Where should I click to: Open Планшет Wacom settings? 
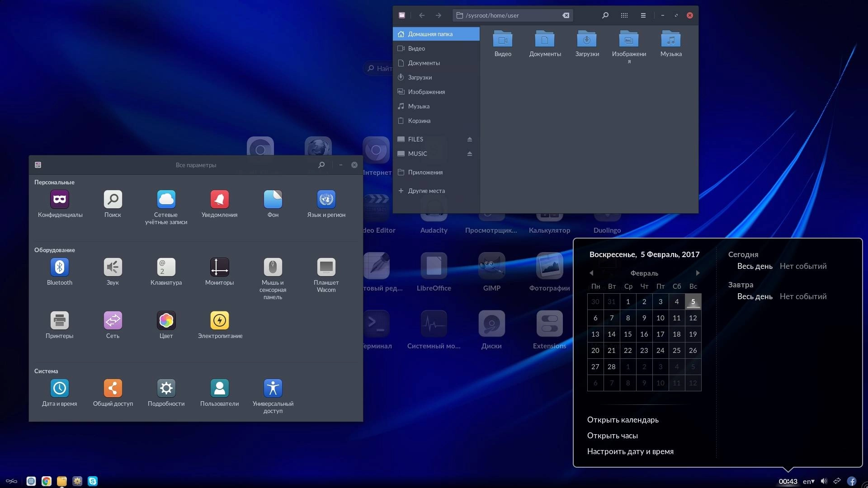pyautogui.click(x=326, y=267)
